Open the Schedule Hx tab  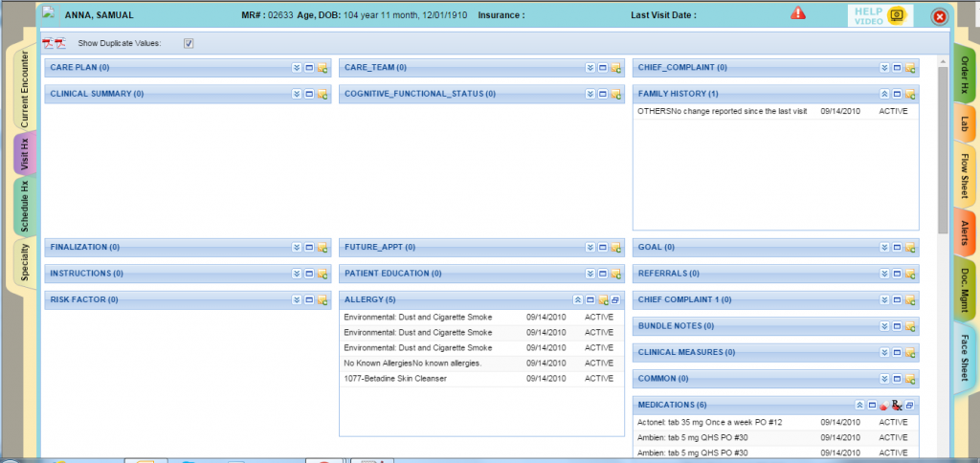coord(25,207)
